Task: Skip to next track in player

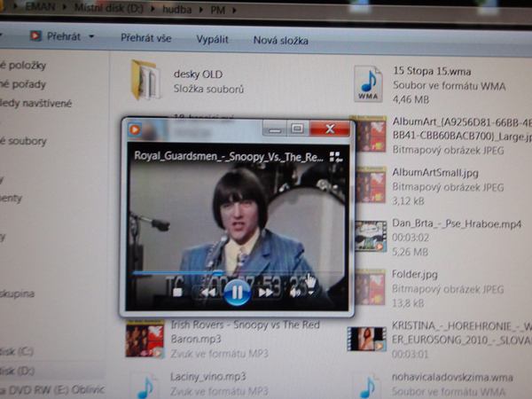Action: (x=266, y=292)
